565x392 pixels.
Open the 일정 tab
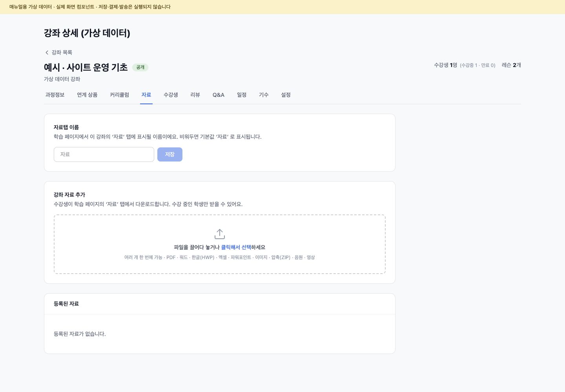242,95
